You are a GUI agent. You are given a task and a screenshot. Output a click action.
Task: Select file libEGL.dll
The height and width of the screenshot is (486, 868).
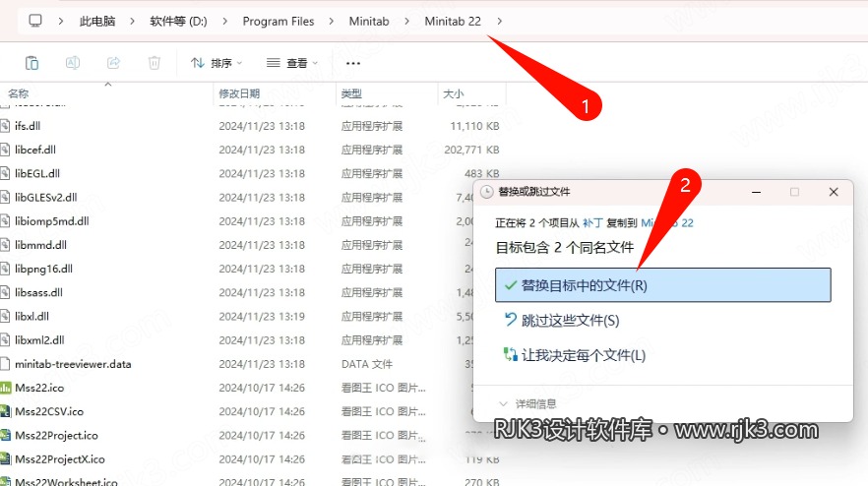pyautogui.click(x=37, y=173)
